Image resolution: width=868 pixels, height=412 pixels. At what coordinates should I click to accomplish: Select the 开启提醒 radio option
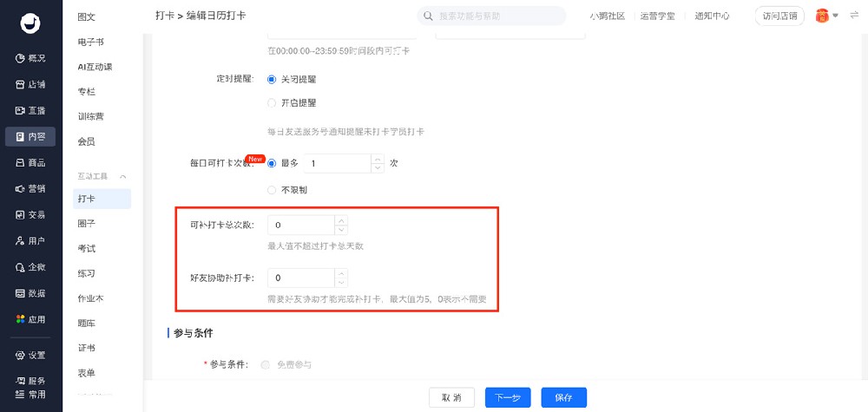point(271,103)
